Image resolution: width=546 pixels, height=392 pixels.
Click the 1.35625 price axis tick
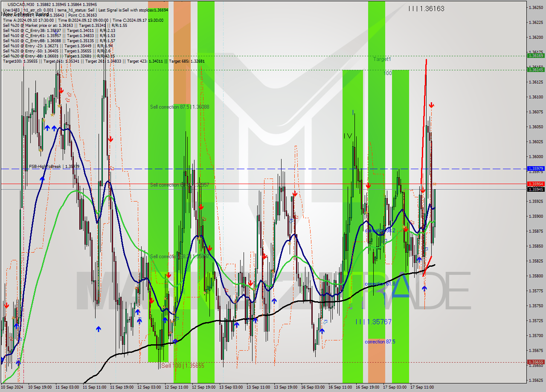[x=536, y=380]
